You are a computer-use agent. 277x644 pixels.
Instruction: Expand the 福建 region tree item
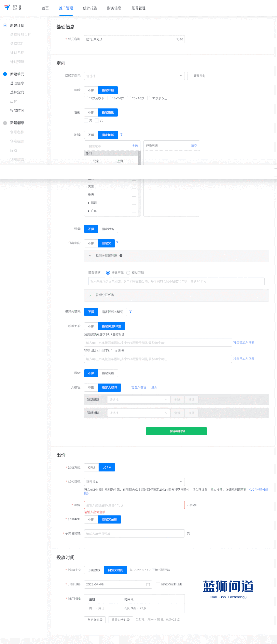coord(89,203)
